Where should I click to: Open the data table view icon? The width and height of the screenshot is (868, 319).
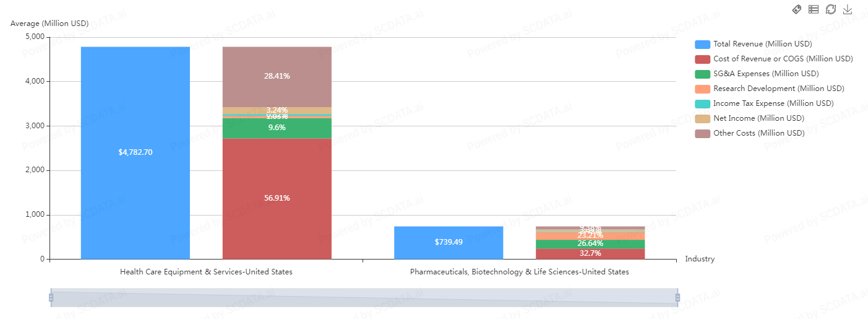point(814,9)
